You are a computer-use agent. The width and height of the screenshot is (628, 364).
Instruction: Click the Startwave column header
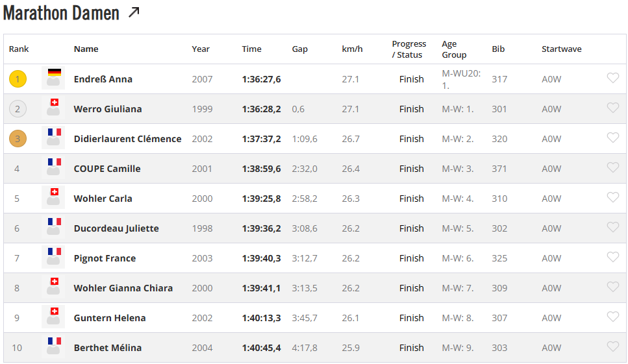(x=561, y=49)
